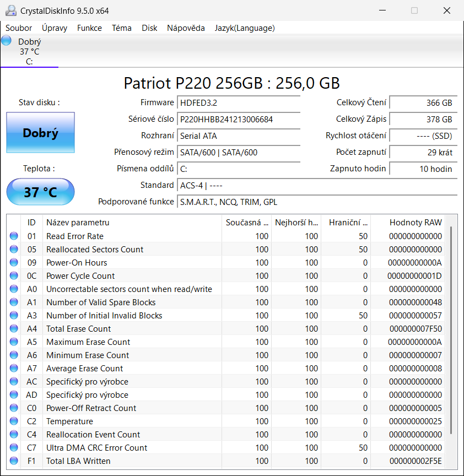This screenshot has width=464, height=476.
Task: Click status orb for Power-Off Retract Count
Action: tap(14, 408)
